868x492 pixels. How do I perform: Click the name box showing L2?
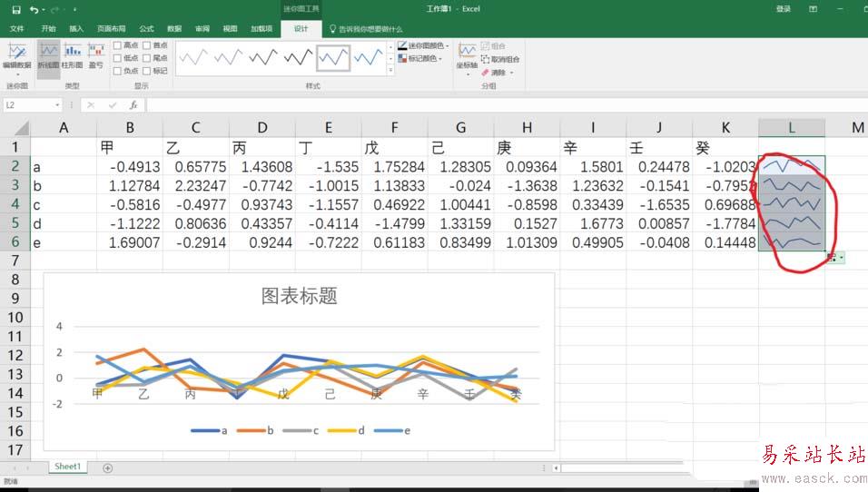tap(27, 104)
